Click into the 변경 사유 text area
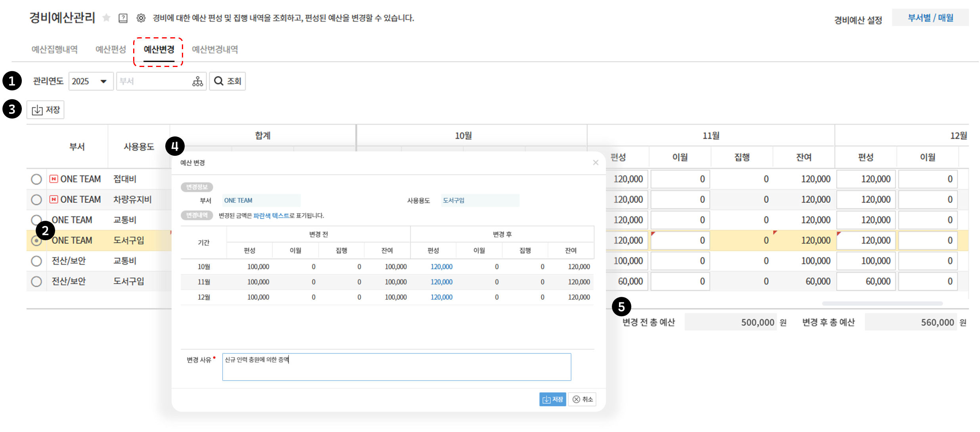The height and width of the screenshot is (432, 980). [x=396, y=367]
